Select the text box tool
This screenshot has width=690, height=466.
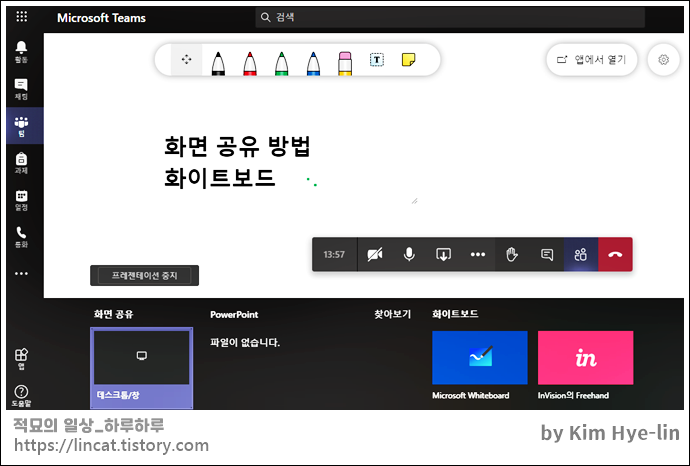coord(377,59)
